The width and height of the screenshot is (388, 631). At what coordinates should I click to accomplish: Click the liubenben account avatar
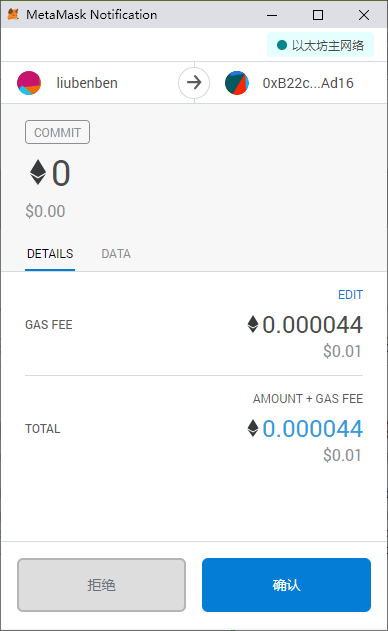(x=29, y=83)
